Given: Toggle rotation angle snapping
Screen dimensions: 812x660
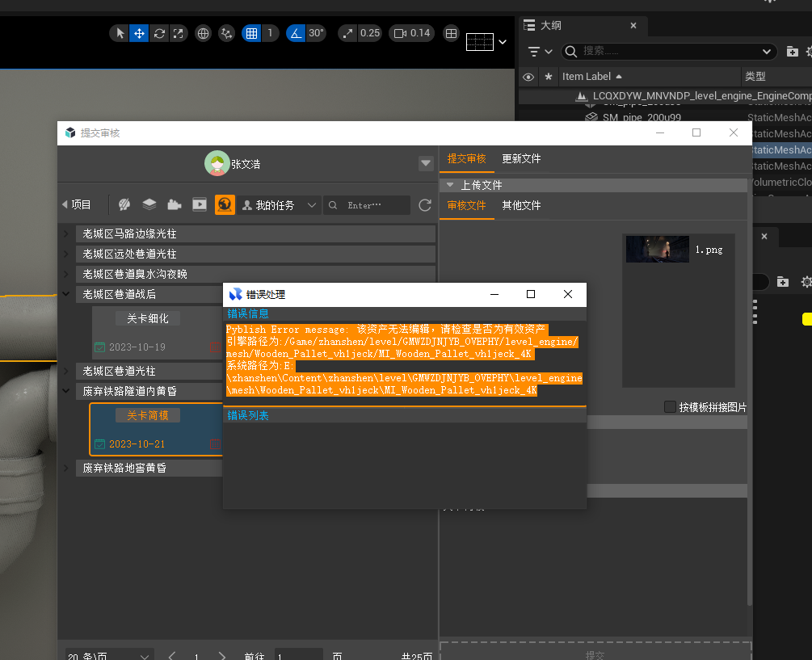Looking at the screenshot, I should (x=296, y=33).
